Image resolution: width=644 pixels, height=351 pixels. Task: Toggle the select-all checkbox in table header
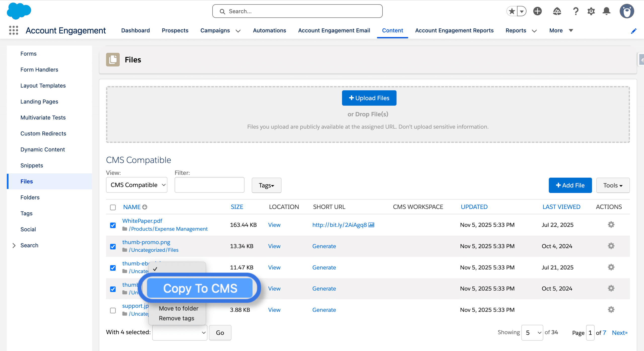click(113, 207)
